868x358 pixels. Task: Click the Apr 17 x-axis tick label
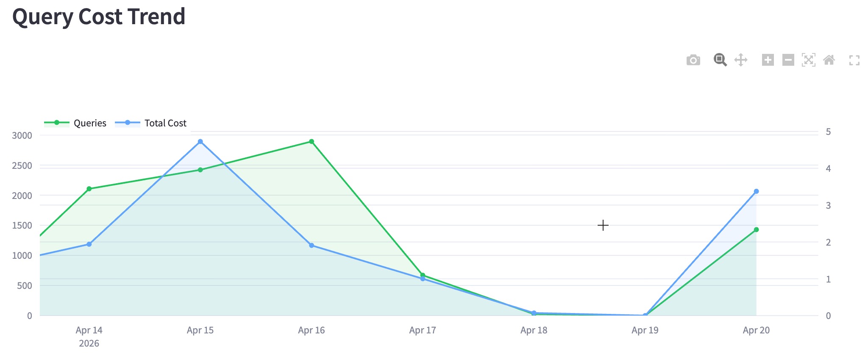422,330
